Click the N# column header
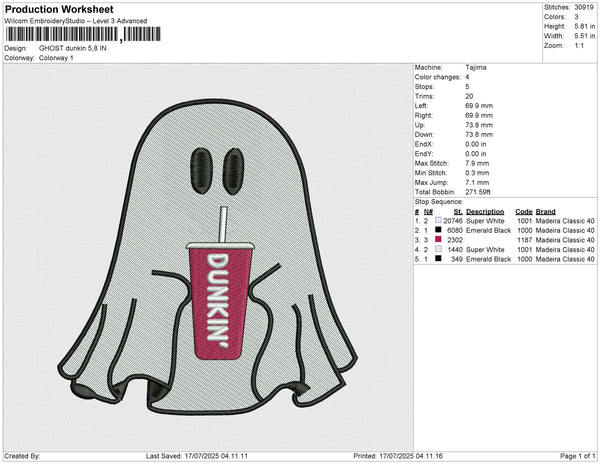 point(428,212)
